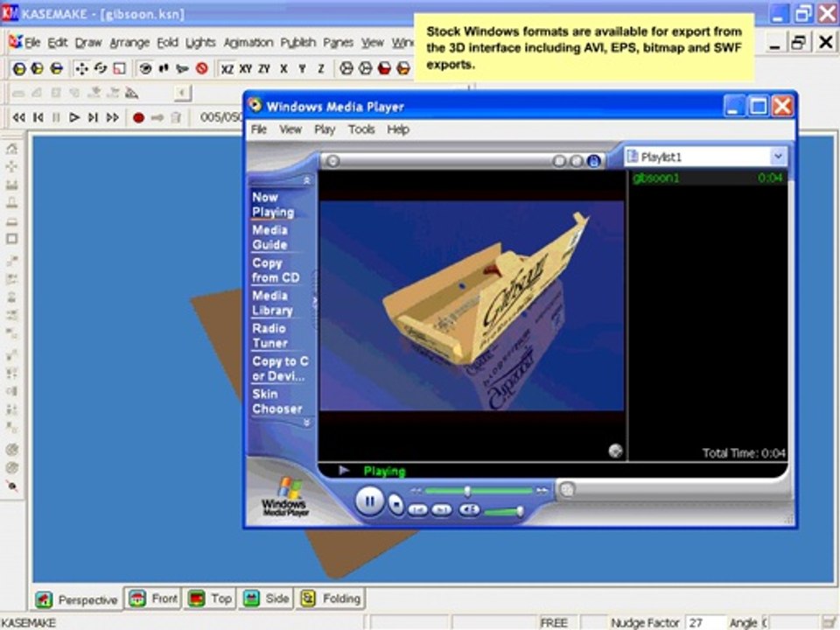Image resolution: width=840 pixels, height=630 pixels.
Task: Click the fast forward animation button
Action: tap(113, 117)
